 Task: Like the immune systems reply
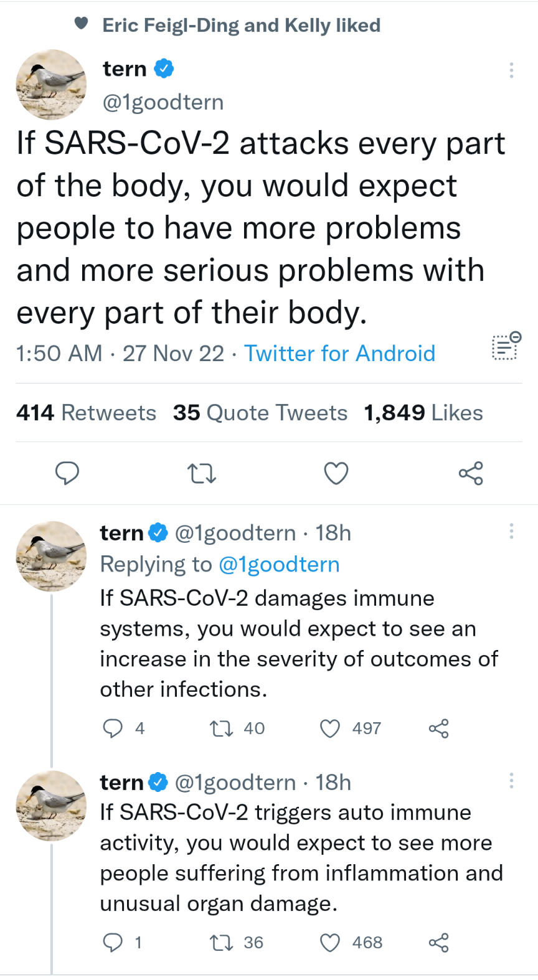tap(330, 728)
